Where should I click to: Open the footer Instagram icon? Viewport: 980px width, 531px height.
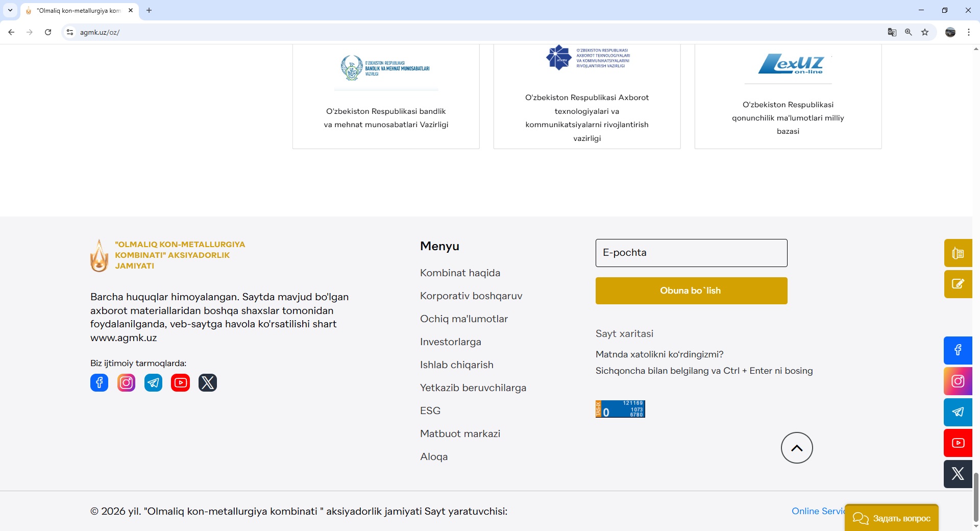(126, 382)
